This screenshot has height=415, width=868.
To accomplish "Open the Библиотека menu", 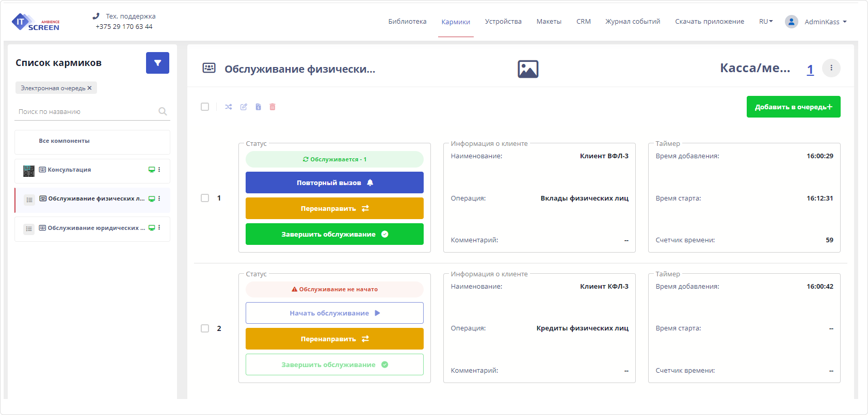I will pyautogui.click(x=407, y=22).
